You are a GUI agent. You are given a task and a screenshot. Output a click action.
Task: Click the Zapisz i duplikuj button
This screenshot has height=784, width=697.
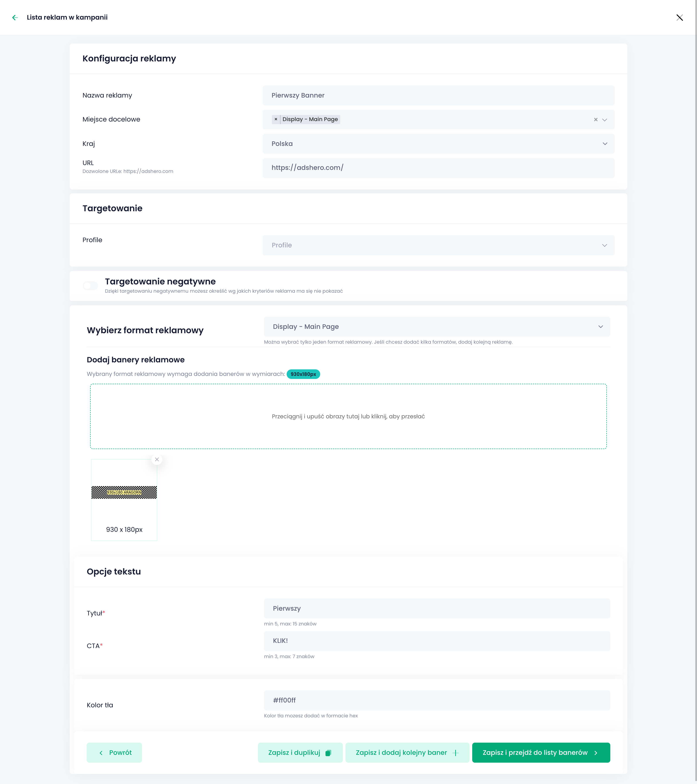coord(299,753)
